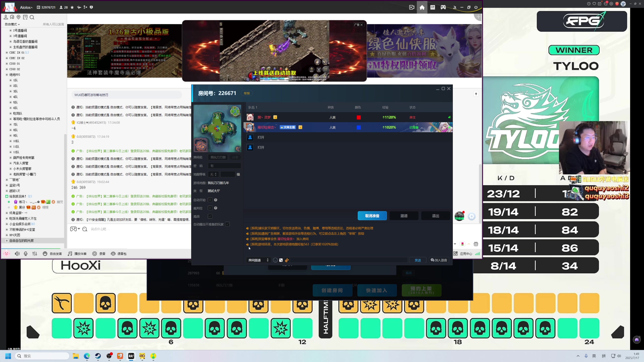Click the 自由发言 free speech button
Viewport: 644px width, 362px height.
click(52, 254)
